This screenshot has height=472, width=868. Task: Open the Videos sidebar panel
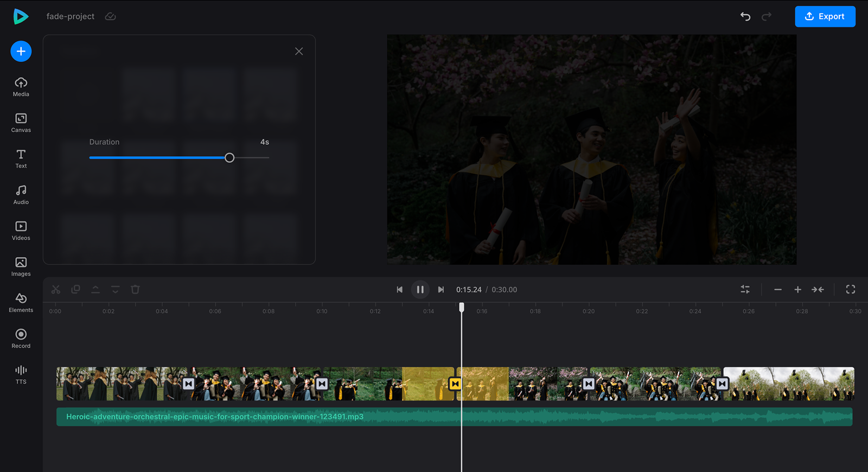[x=21, y=231]
